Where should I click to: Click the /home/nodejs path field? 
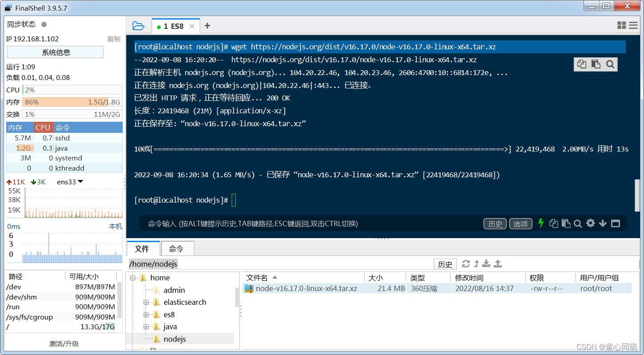click(153, 263)
